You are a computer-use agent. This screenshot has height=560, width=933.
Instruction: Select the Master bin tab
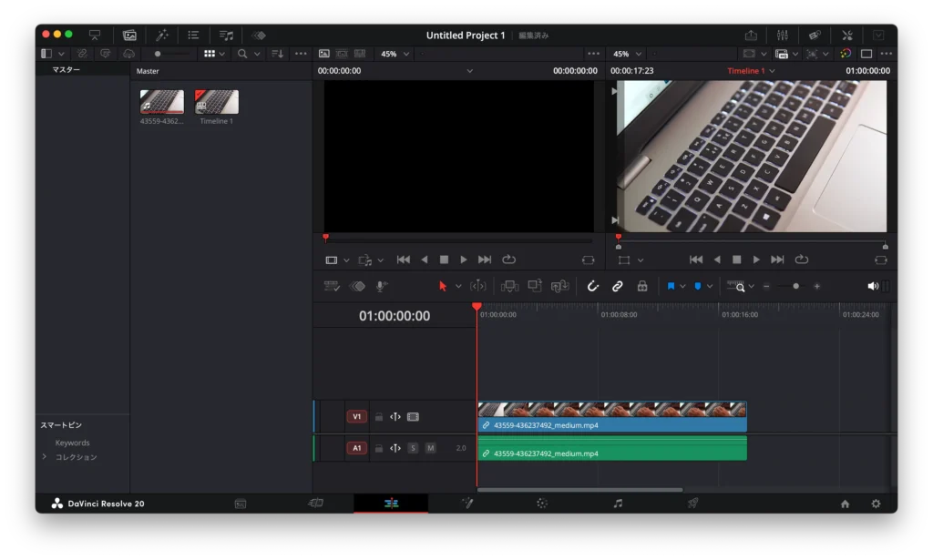[148, 70]
